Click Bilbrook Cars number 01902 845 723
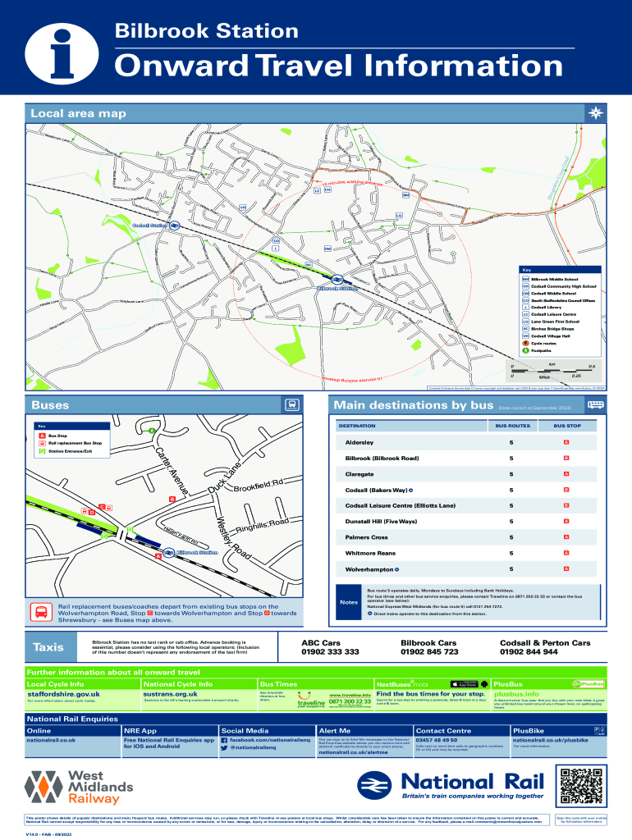The height and width of the screenshot is (840, 632). coord(429,652)
